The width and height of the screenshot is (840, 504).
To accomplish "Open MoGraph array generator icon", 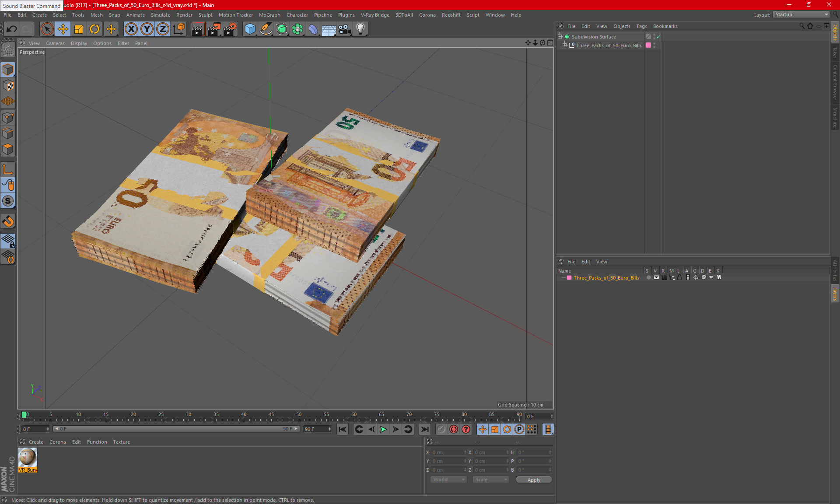I will click(297, 29).
